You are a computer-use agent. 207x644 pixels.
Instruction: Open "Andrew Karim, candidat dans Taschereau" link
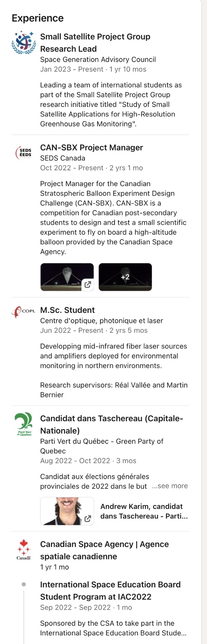144,511
